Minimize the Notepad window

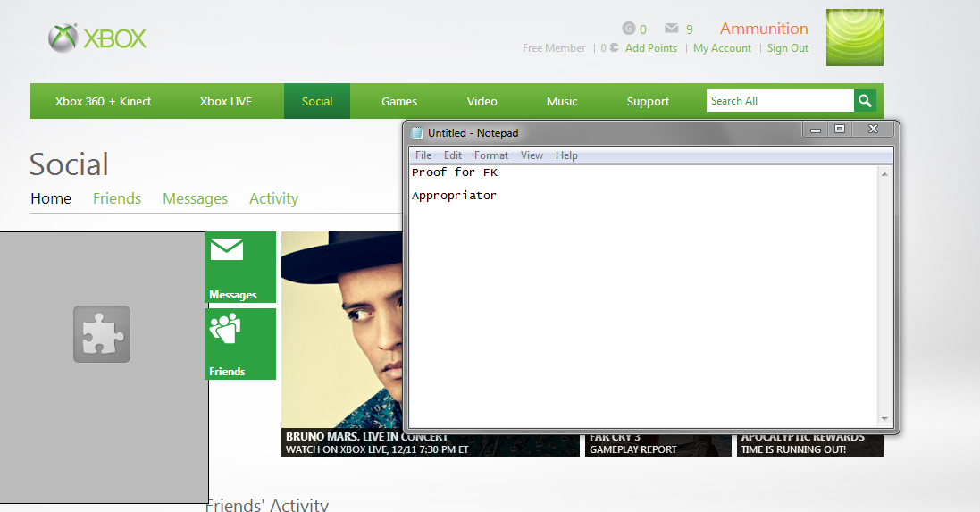pos(815,130)
